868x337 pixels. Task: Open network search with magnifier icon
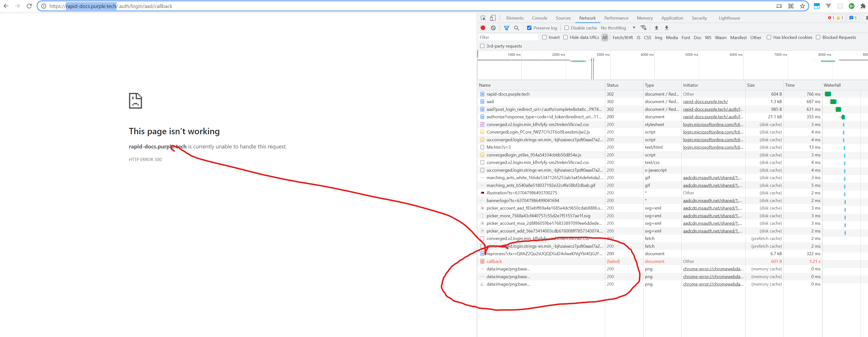(516, 28)
